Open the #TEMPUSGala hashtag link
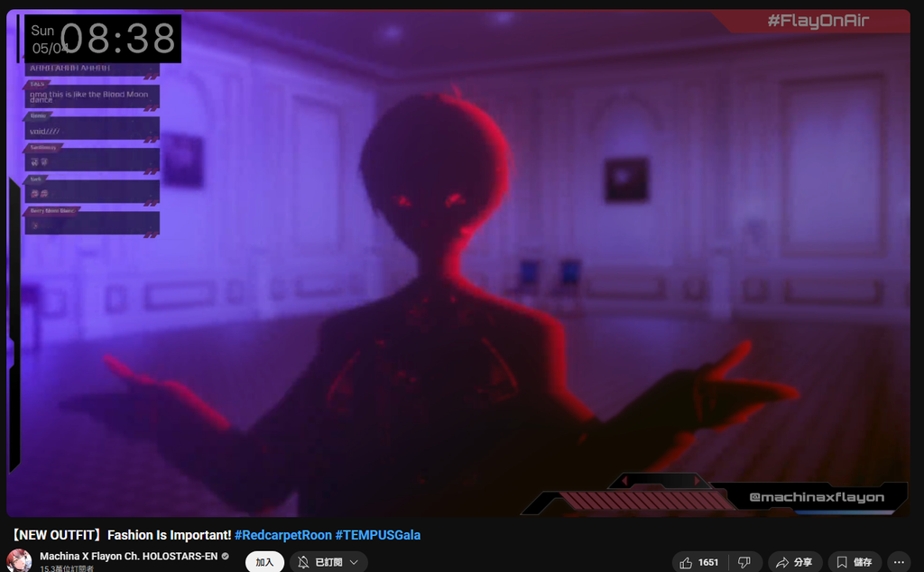Viewport: 924px width, 572px height. click(x=378, y=535)
